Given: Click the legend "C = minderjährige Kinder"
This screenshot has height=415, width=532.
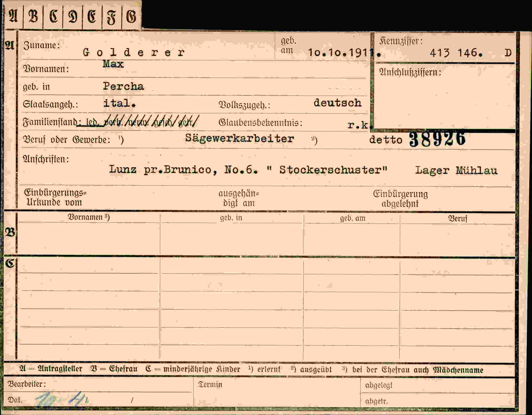Looking at the screenshot, I should click(x=193, y=369).
